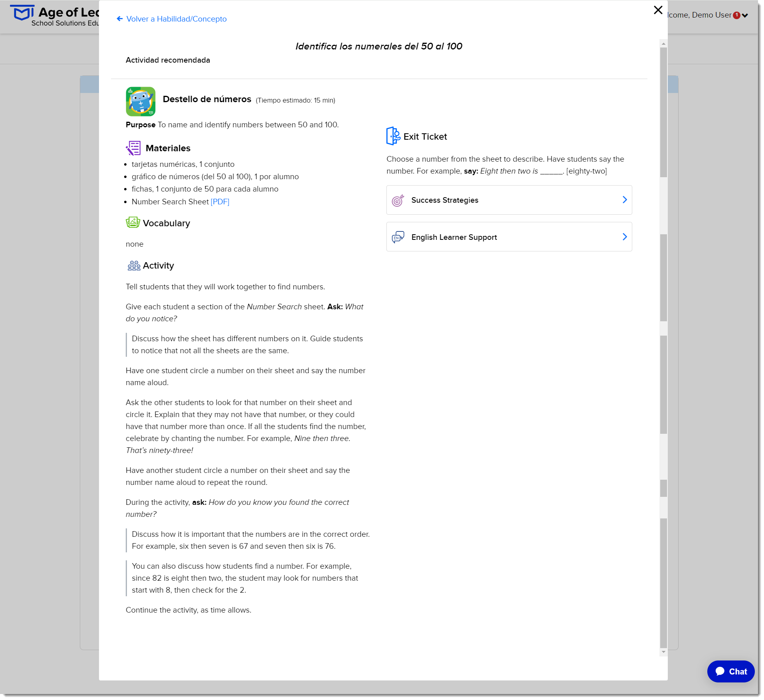Click the scrollbar up arrow
This screenshot has height=700, width=764.
click(x=663, y=44)
